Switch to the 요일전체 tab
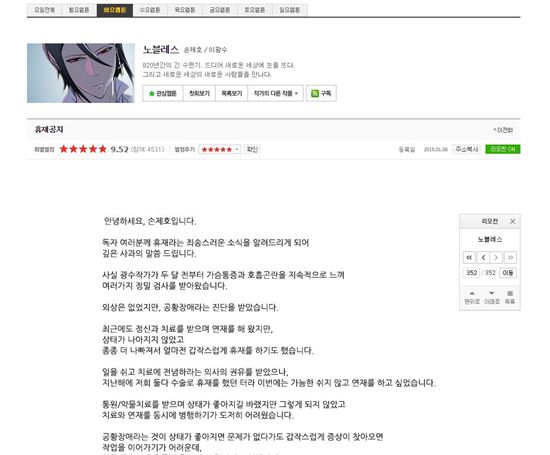 point(45,10)
